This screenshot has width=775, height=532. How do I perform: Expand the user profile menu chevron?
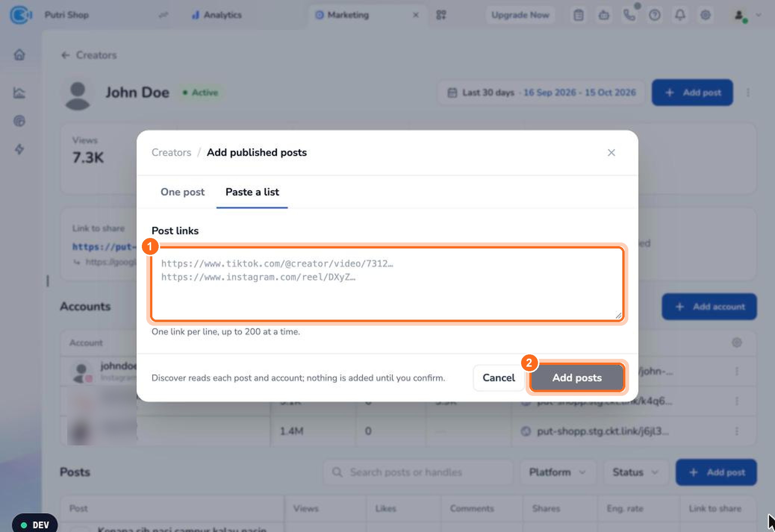[759, 15]
